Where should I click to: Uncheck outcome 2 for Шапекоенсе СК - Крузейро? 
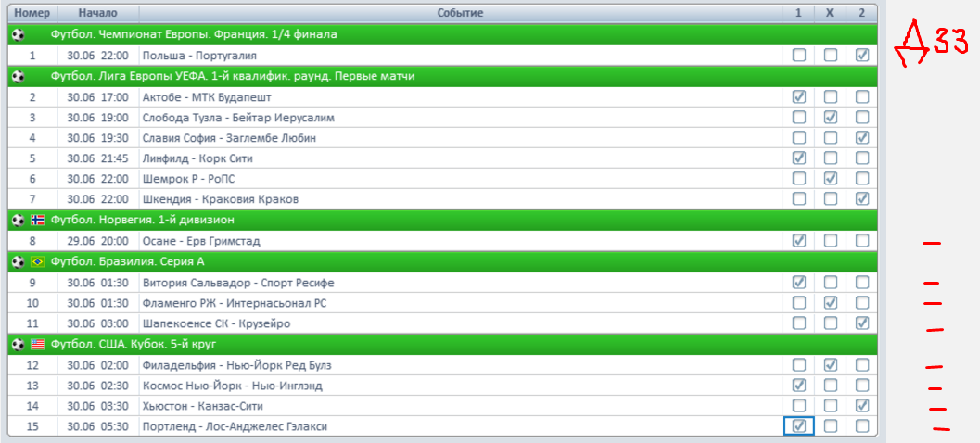(x=862, y=323)
